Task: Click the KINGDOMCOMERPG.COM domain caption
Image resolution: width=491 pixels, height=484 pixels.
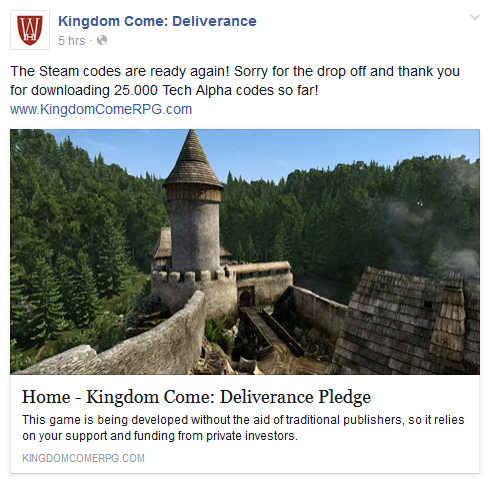Action: [83, 458]
